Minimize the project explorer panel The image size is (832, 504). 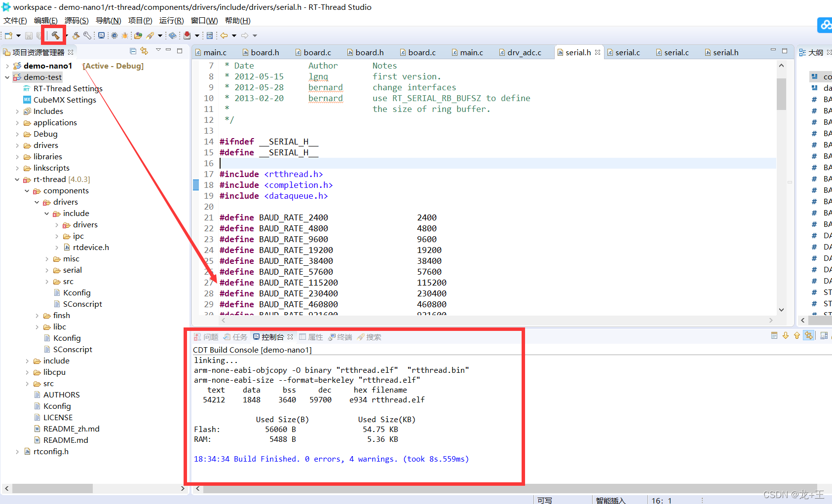168,50
